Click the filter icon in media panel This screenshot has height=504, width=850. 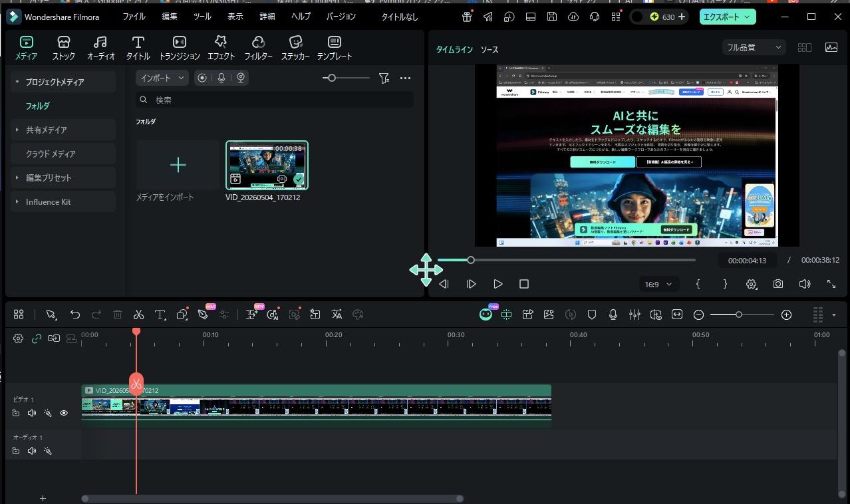(384, 78)
